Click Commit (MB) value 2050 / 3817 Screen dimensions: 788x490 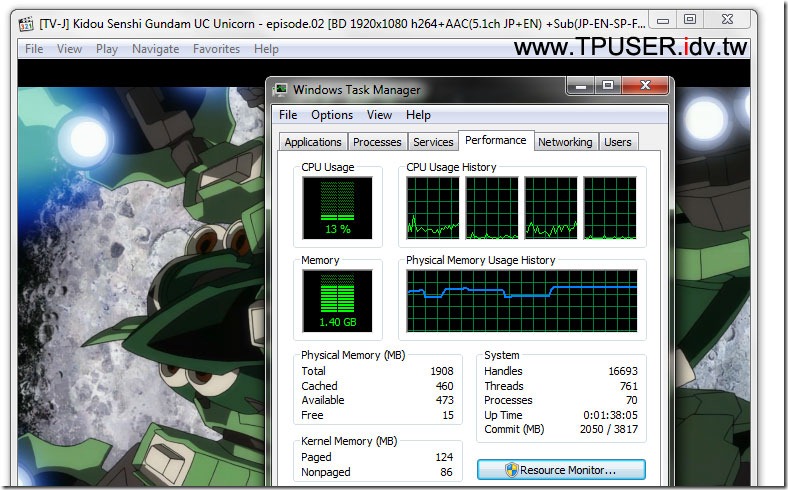coord(609,429)
